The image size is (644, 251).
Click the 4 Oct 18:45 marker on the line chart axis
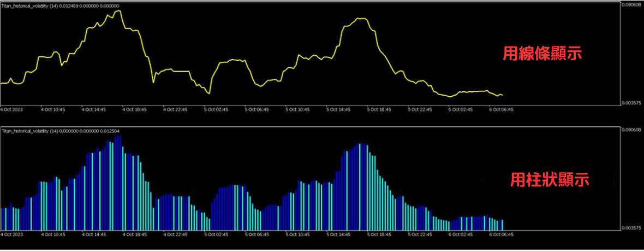[135, 109]
